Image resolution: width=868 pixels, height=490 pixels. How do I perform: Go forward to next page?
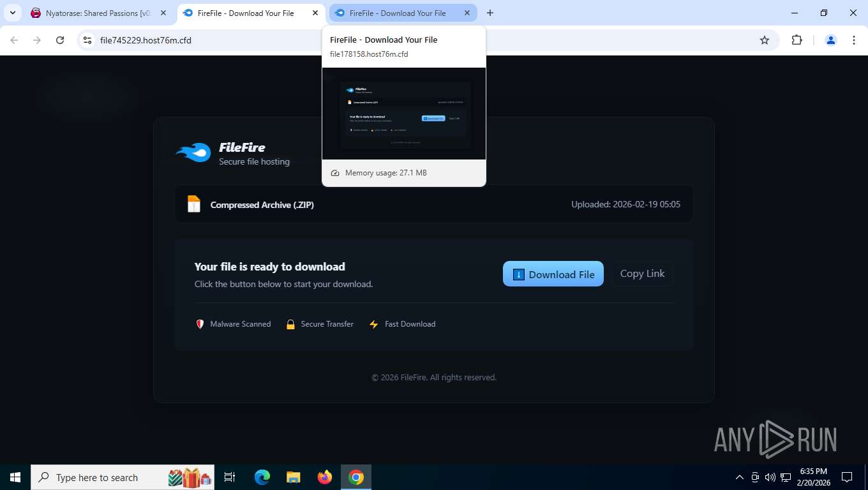(37, 40)
